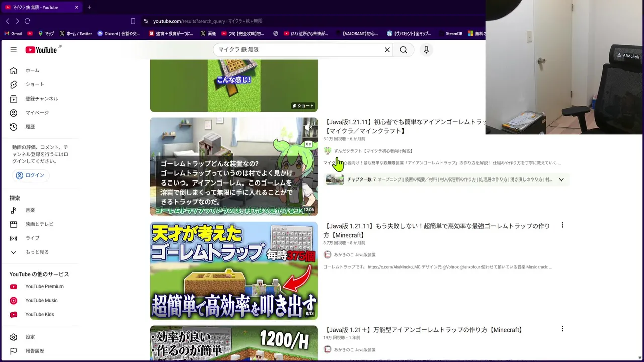Play the 天才が考えたゴーレムトラップ thumbnail
Screen dimensions: 644x362
234,270
